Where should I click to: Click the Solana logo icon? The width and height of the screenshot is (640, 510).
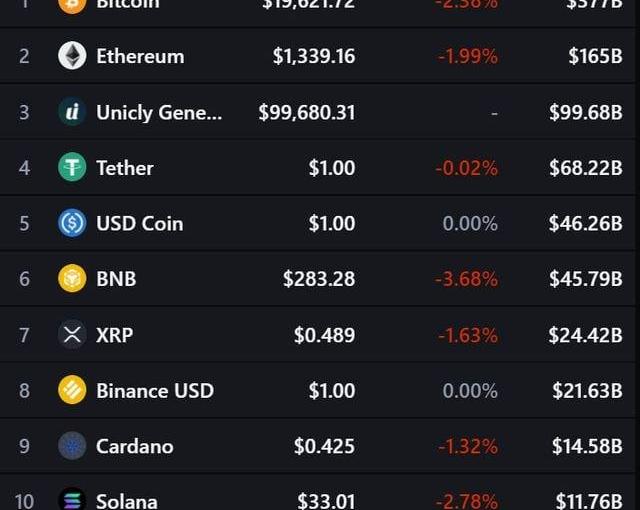(x=72, y=499)
